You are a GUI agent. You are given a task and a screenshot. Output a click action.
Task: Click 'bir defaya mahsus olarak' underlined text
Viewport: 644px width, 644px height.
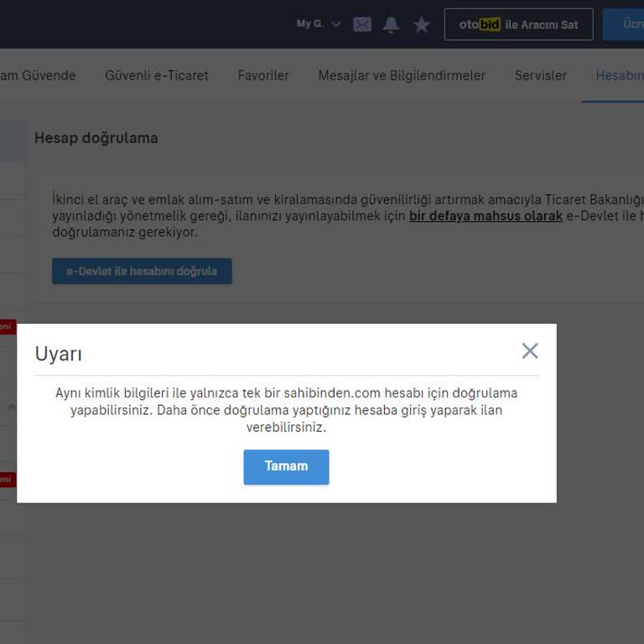486,216
